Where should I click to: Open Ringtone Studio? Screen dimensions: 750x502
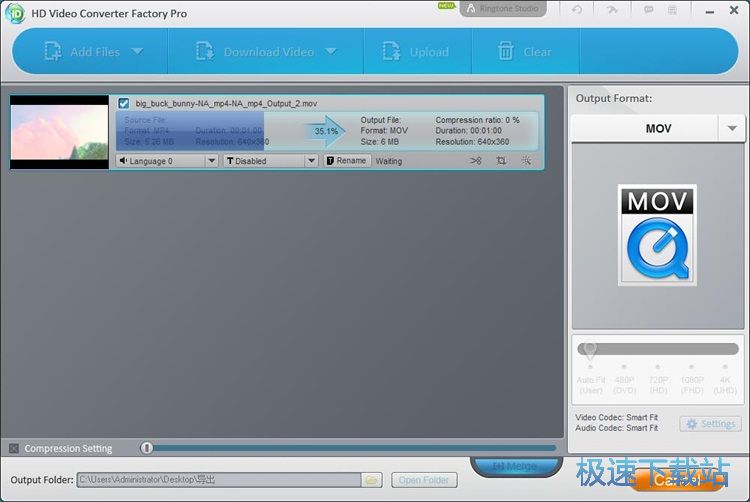tap(503, 9)
